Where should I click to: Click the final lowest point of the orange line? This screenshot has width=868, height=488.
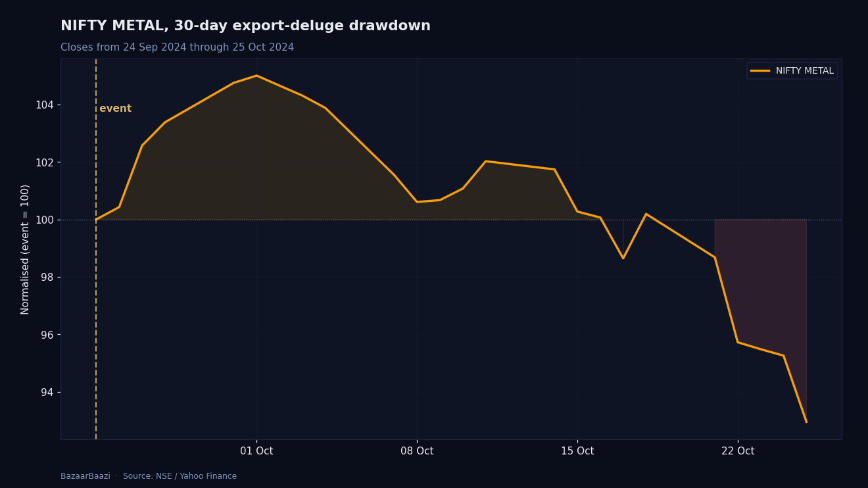806,422
